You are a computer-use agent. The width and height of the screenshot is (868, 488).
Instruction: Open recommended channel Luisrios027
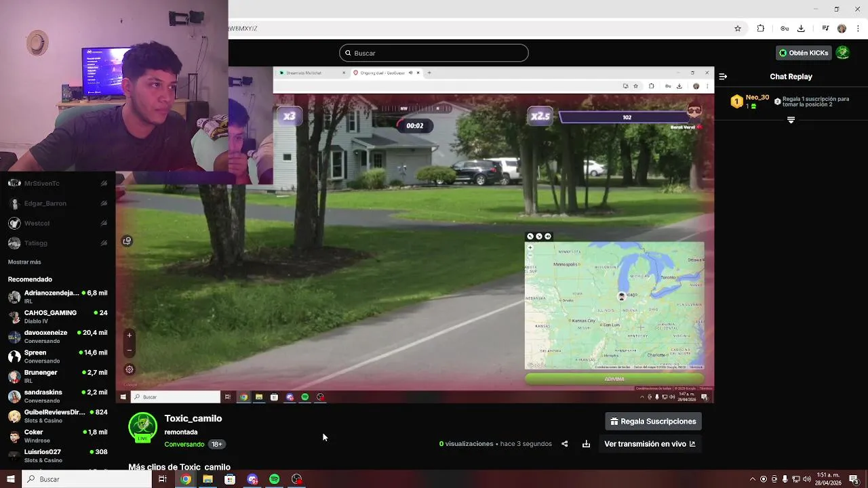click(58, 455)
